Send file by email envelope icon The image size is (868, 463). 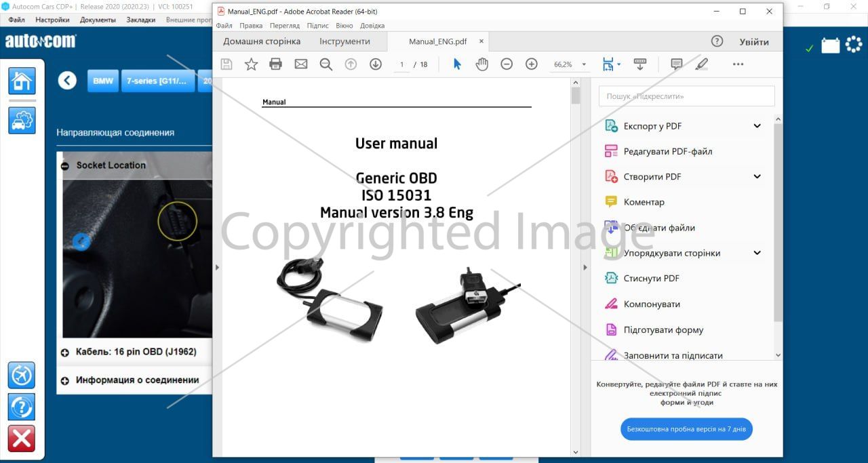(x=300, y=64)
